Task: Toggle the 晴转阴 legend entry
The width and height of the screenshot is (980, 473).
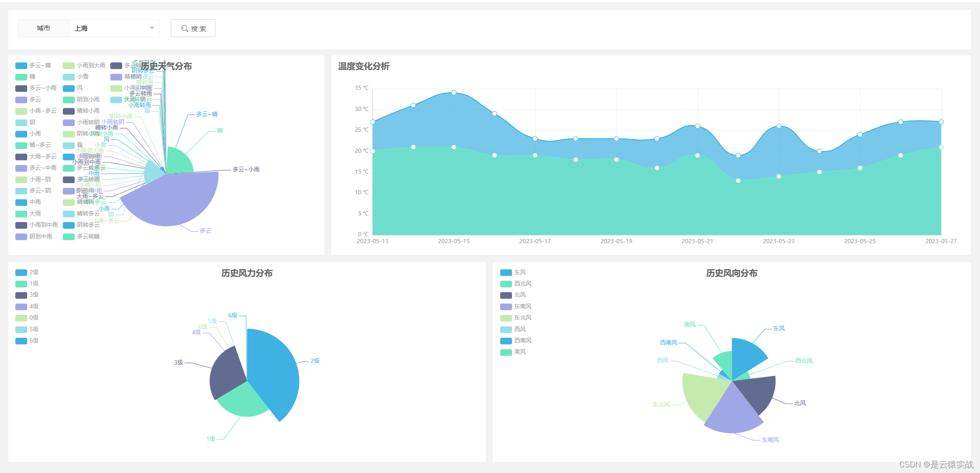Action: point(126,76)
